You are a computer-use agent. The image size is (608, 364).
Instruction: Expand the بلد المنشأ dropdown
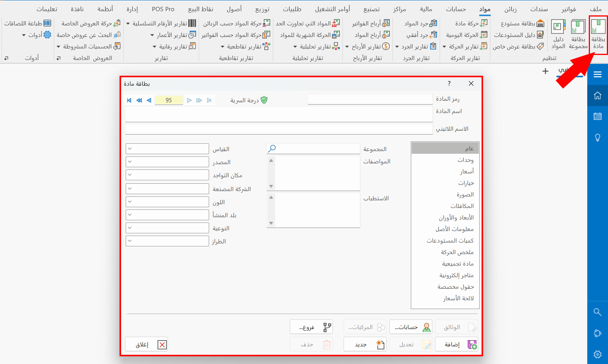[130, 215]
